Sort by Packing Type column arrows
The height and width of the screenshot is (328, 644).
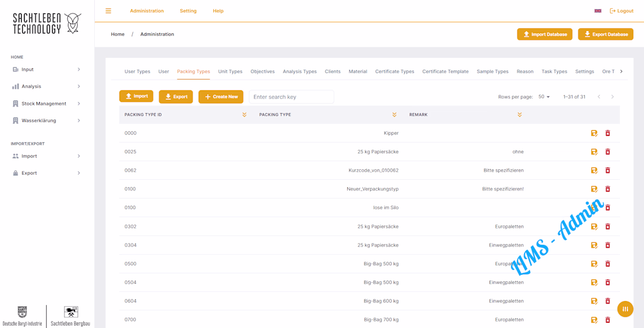(394, 115)
